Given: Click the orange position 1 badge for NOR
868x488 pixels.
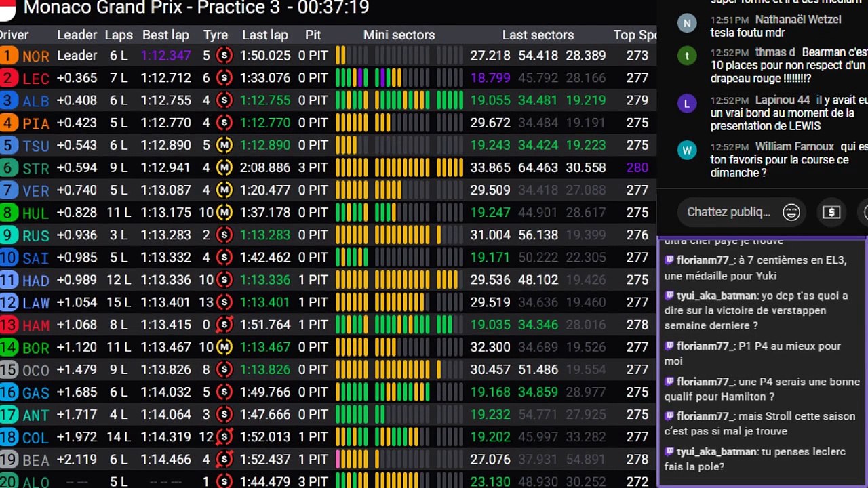Looking at the screenshot, I should click(x=8, y=56).
